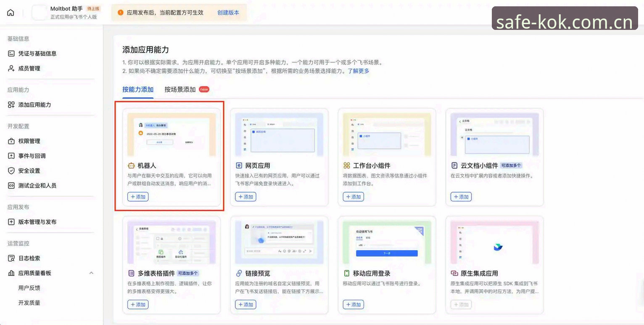
Task: Click the 链接预览 preview thumbnail
Action: [x=279, y=242]
